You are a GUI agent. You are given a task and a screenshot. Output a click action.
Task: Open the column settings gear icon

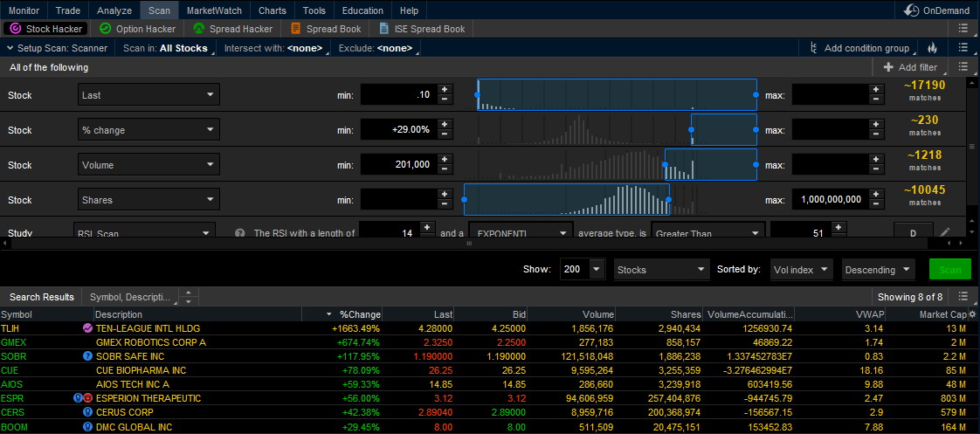(972, 314)
